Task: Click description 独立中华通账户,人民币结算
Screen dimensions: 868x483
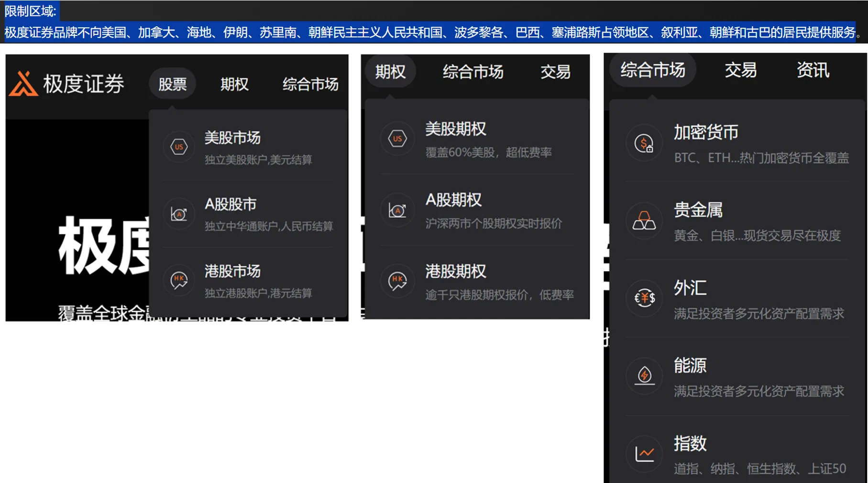Action: [269, 226]
